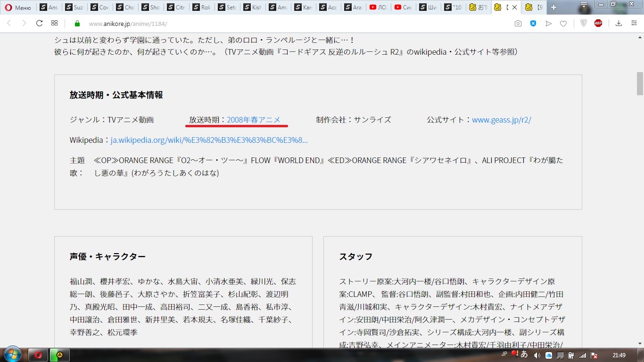Open the ja.wikipedia.org article link

[x=209, y=140]
